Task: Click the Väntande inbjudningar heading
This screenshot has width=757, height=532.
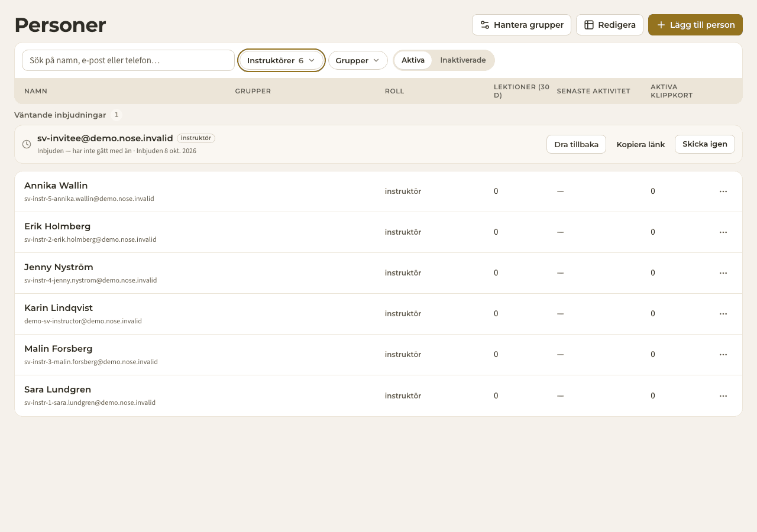Action: [x=60, y=115]
